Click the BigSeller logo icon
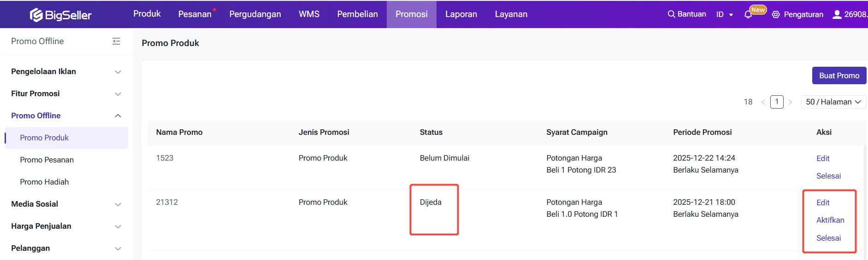Screen dimensions: 868x260 [x=36, y=15]
